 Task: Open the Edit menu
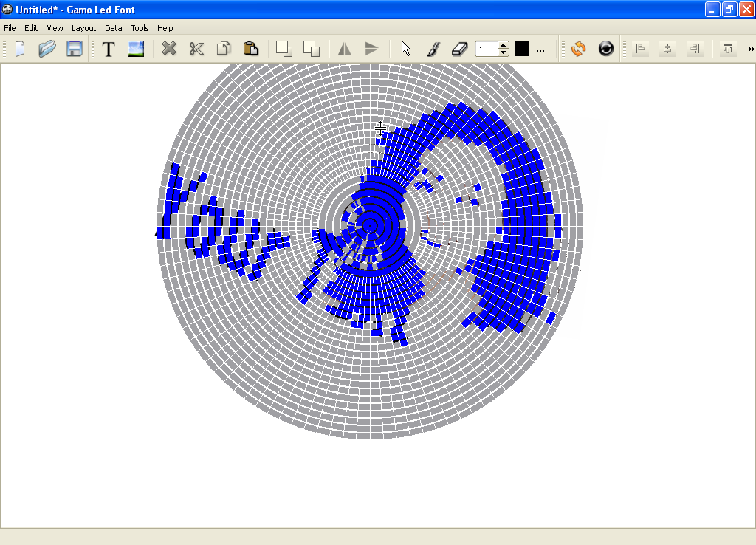click(x=31, y=28)
